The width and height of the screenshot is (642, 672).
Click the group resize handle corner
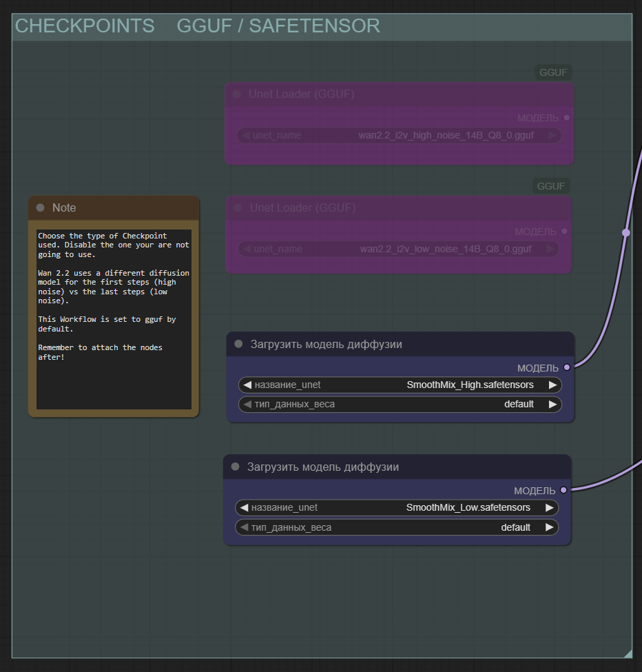[x=628, y=653]
